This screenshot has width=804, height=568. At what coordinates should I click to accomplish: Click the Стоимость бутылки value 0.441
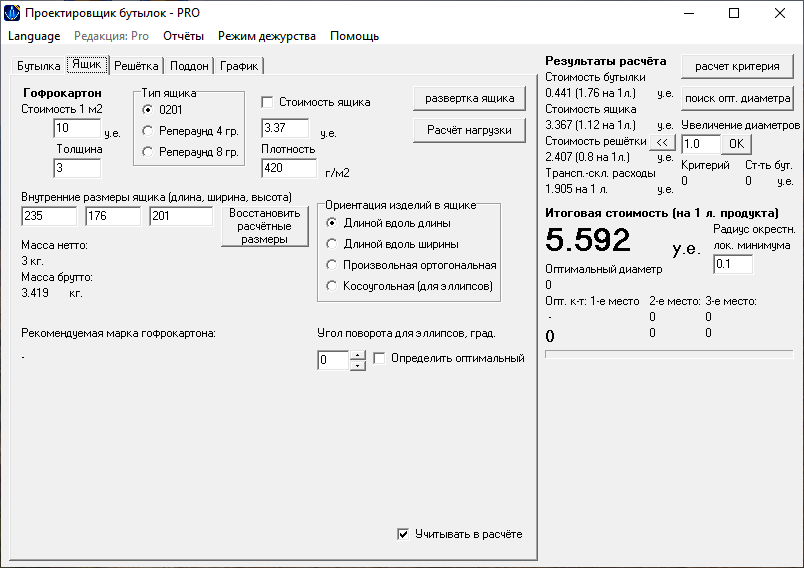click(590, 93)
